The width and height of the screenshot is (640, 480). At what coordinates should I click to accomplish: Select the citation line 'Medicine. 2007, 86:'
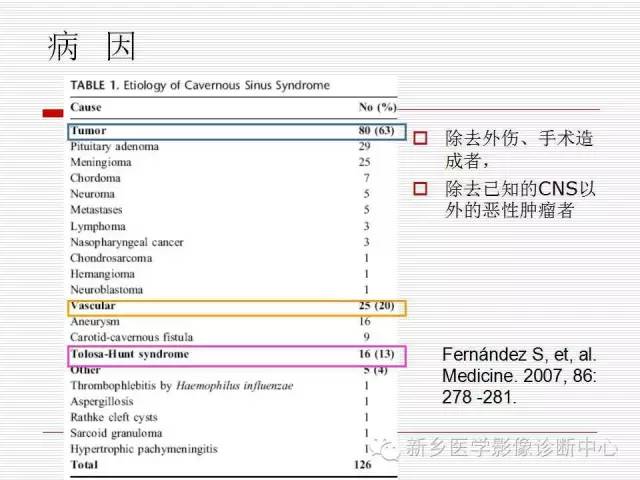tap(519, 376)
